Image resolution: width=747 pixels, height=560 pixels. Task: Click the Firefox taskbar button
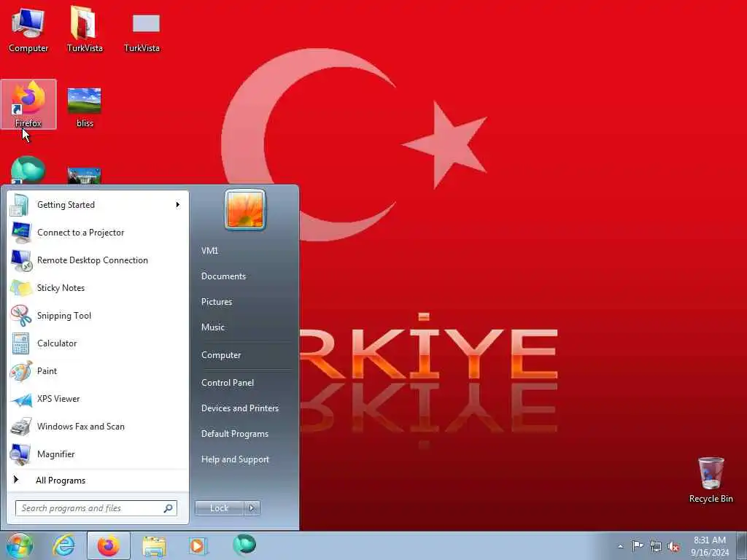pos(108,545)
